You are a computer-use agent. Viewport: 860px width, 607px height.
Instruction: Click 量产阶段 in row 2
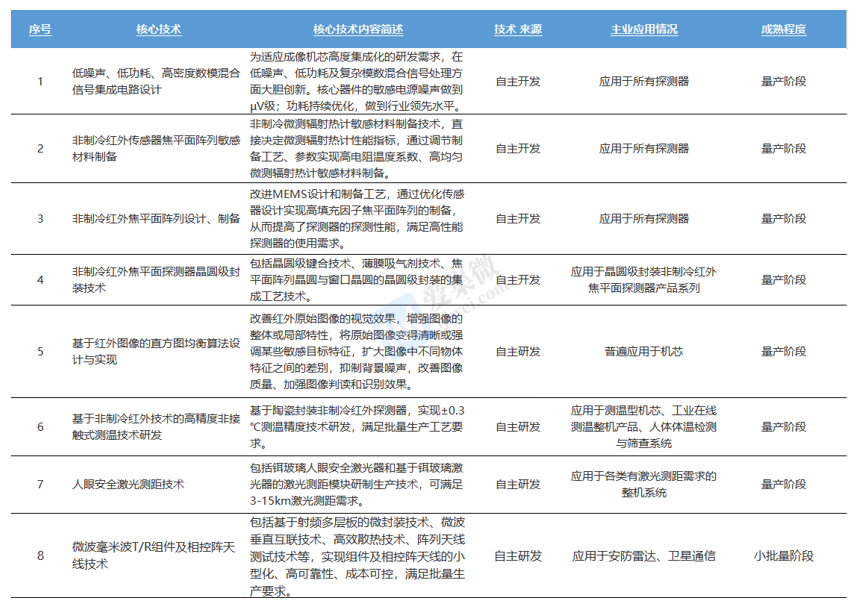click(x=783, y=149)
